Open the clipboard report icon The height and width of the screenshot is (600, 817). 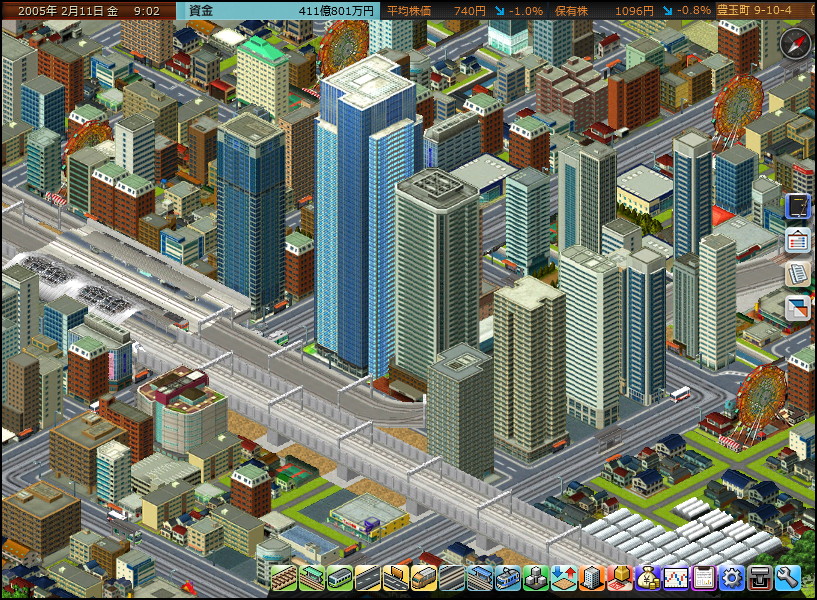pyautogui.click(x=704, y=578)
